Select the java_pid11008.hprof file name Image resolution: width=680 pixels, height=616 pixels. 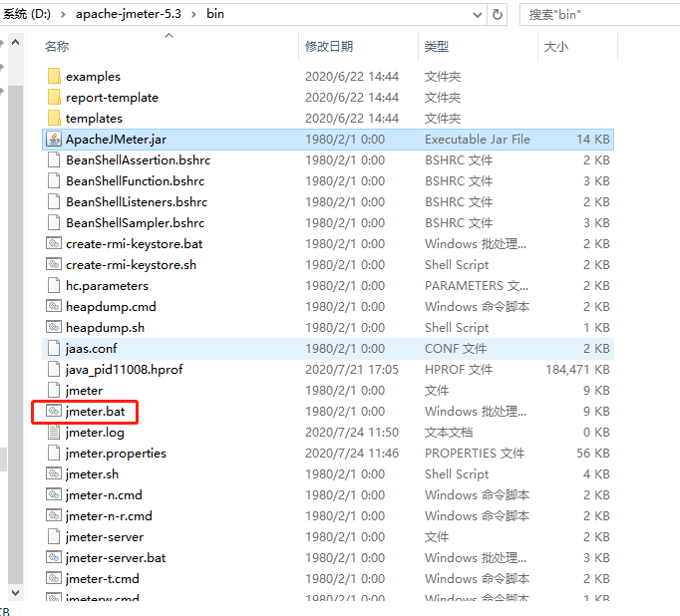pos(124,370)
